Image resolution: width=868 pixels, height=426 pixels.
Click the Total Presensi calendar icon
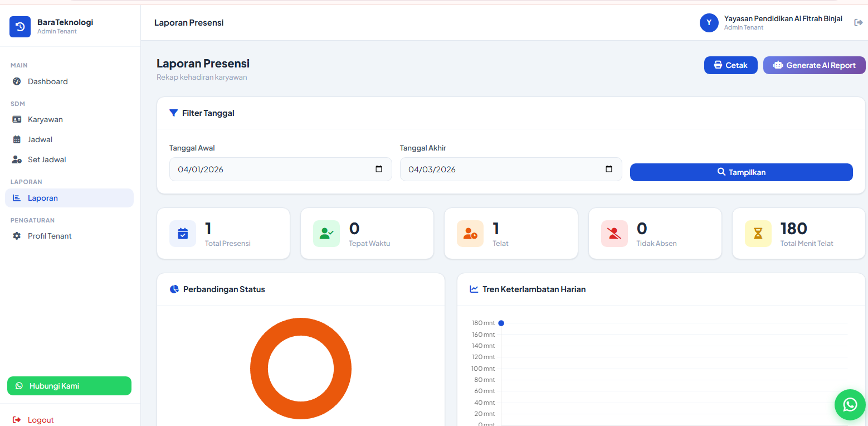pos(183,234)
